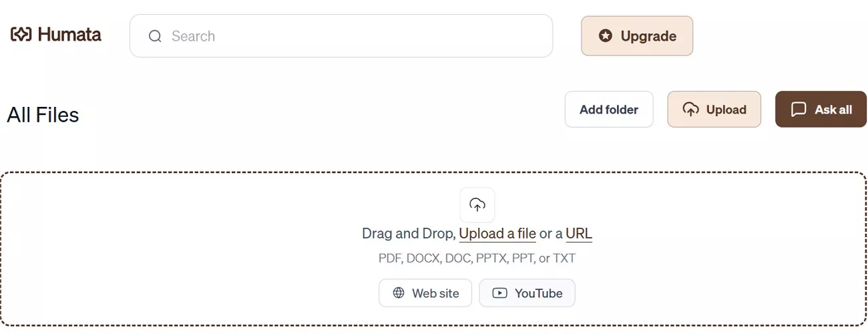Click the supported file types text in the drop zone
868x334 pixels.
tap(477, 258)
